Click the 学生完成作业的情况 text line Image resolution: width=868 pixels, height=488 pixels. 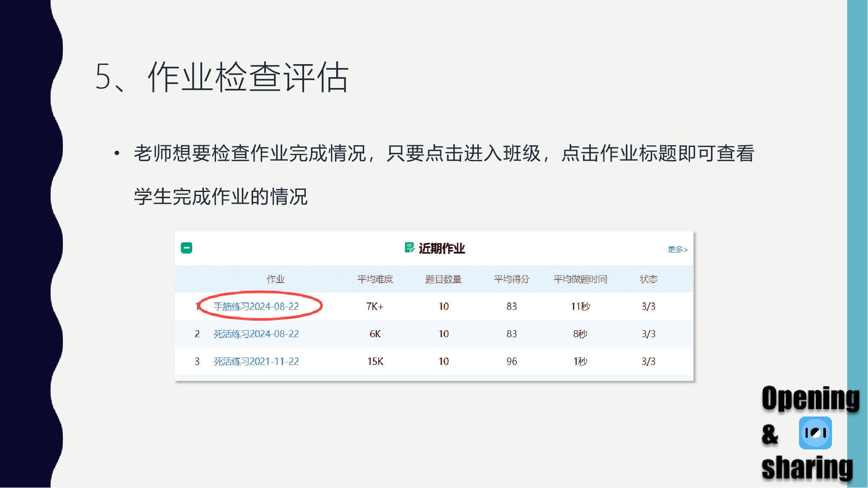pos(221,197)
